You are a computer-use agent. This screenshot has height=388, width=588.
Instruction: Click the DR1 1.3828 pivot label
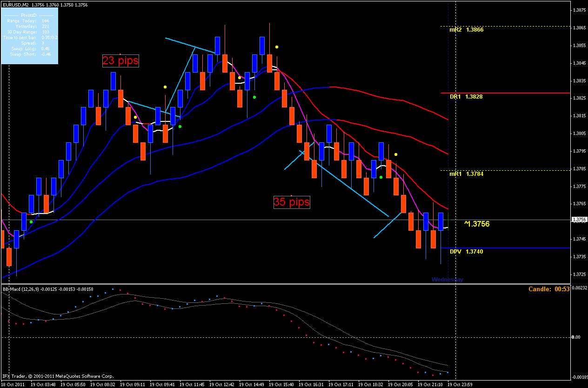(x=466, y=97)
